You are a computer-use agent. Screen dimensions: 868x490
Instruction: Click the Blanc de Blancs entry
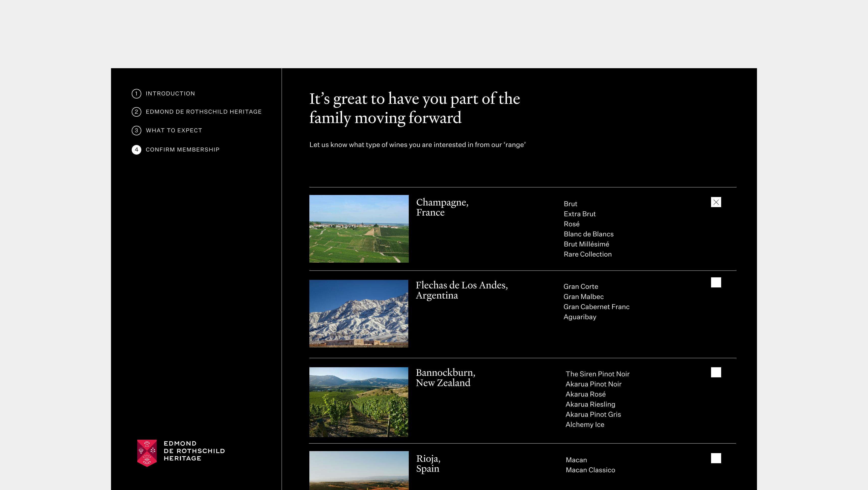click(x=589, y=234)
